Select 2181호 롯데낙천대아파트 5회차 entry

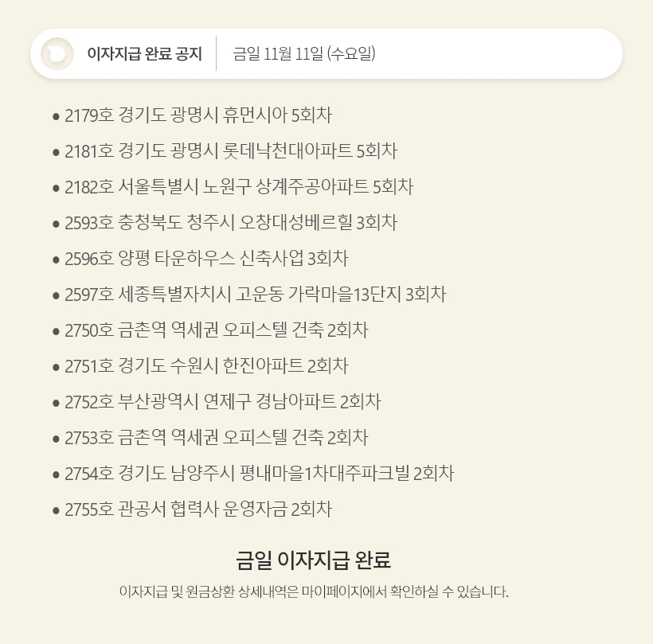[x=230, y=151]
